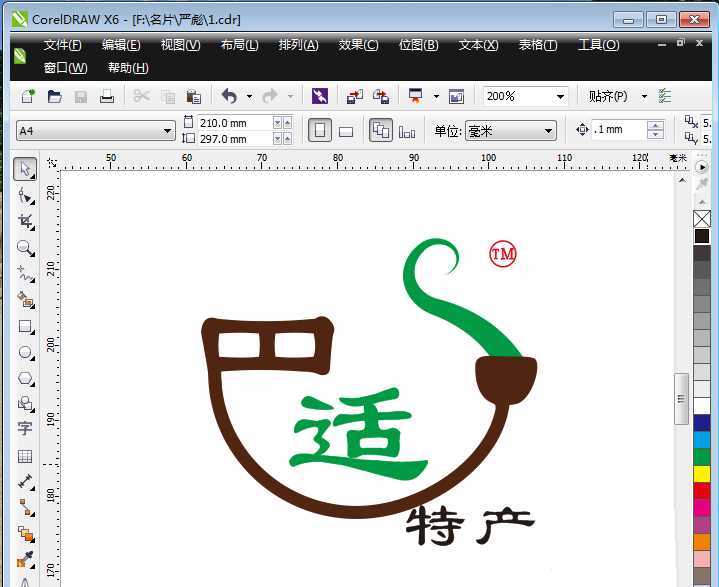Set portrait page orientation
719x587 pixels.
(x=320, y=130)
